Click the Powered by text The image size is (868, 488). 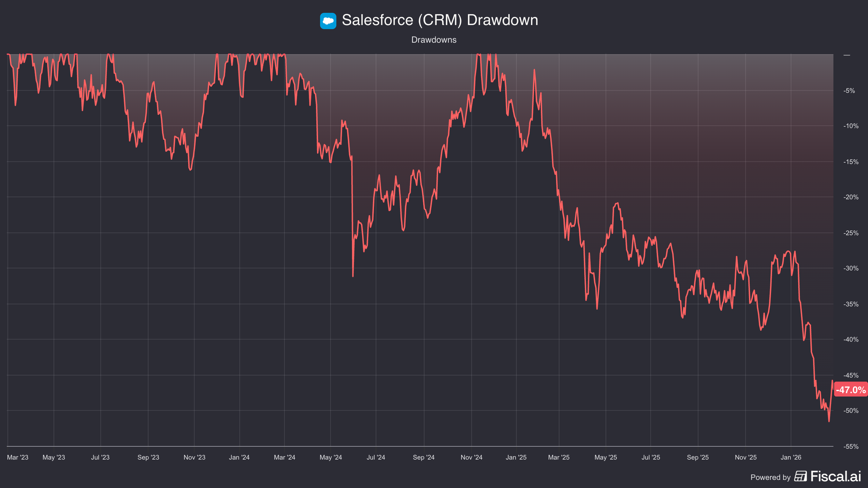(770, 477)
